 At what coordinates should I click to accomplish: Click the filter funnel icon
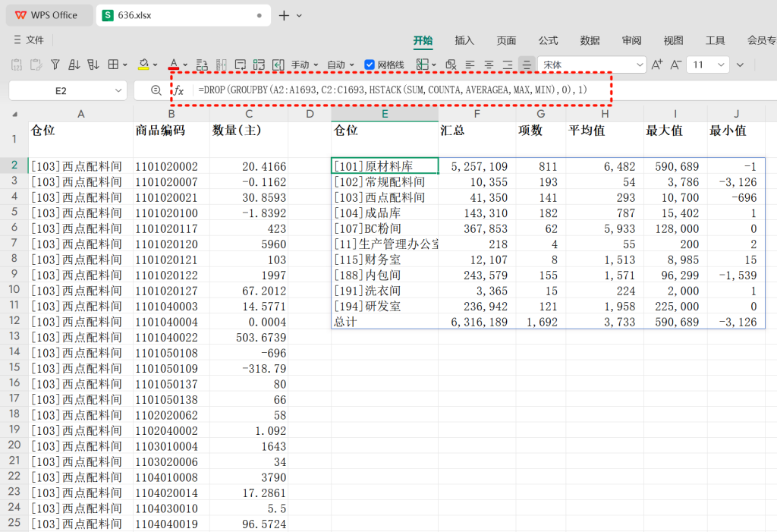tap(55, 65)
